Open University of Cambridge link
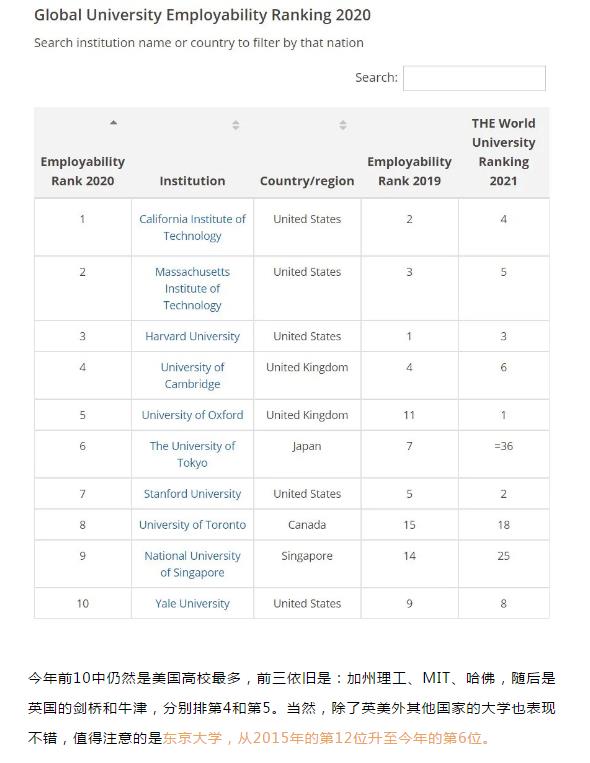590x763 pixels. [192, 376]
